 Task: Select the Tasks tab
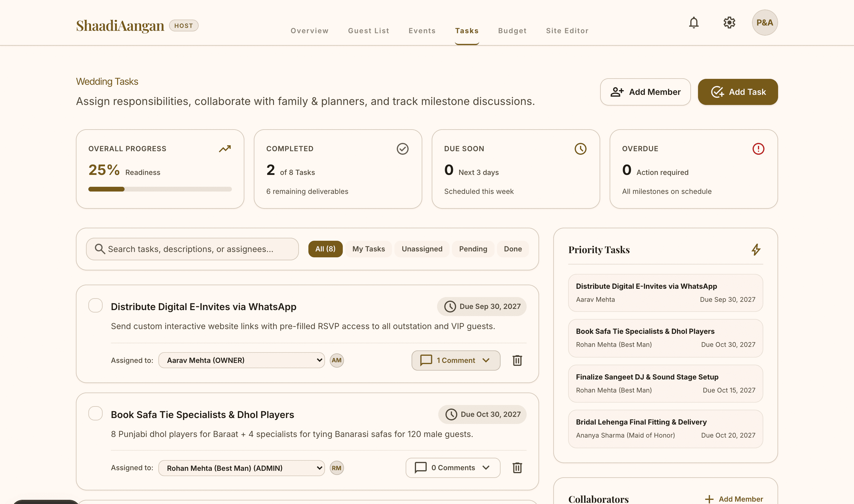pyautogui.click(x=467, y=31)
